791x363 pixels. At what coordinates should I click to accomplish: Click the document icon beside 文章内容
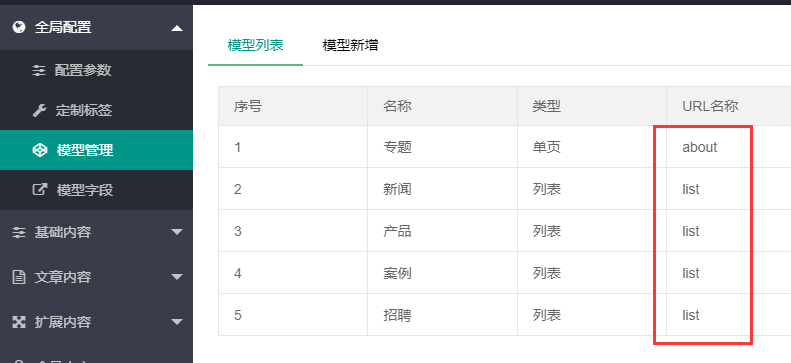coord(19,277)
